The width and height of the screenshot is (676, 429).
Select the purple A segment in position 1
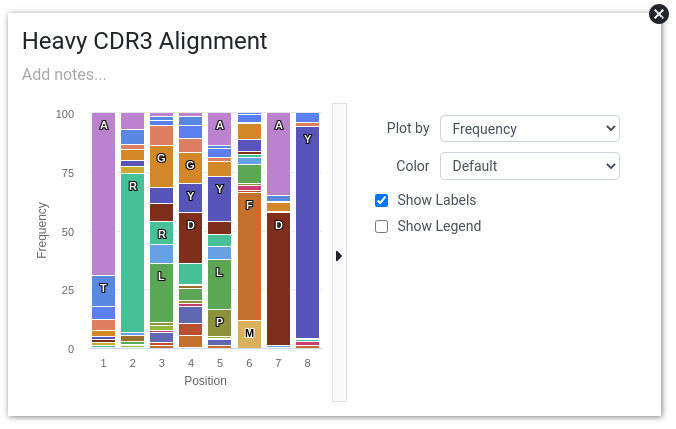tap(103, 194)
